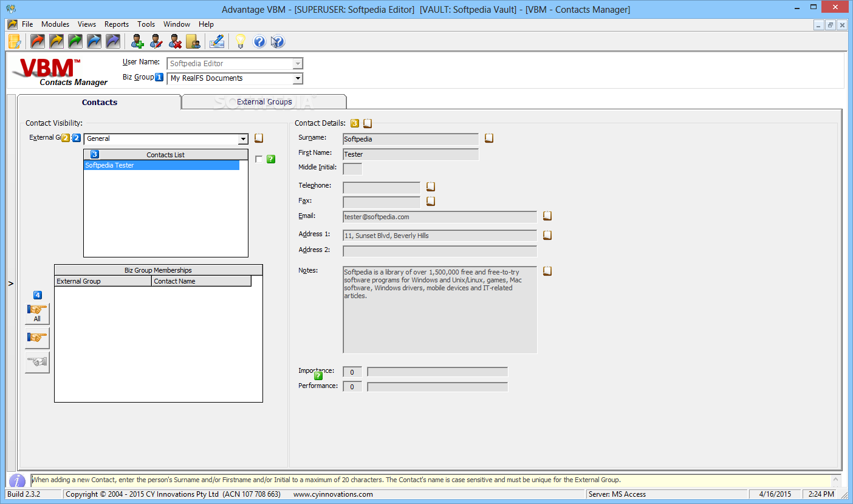This screenshot has width=853, height=504.
Task: Open the contact groups folder icon in the toolbar
Action: pyautogui.click(x=193, y=41)
